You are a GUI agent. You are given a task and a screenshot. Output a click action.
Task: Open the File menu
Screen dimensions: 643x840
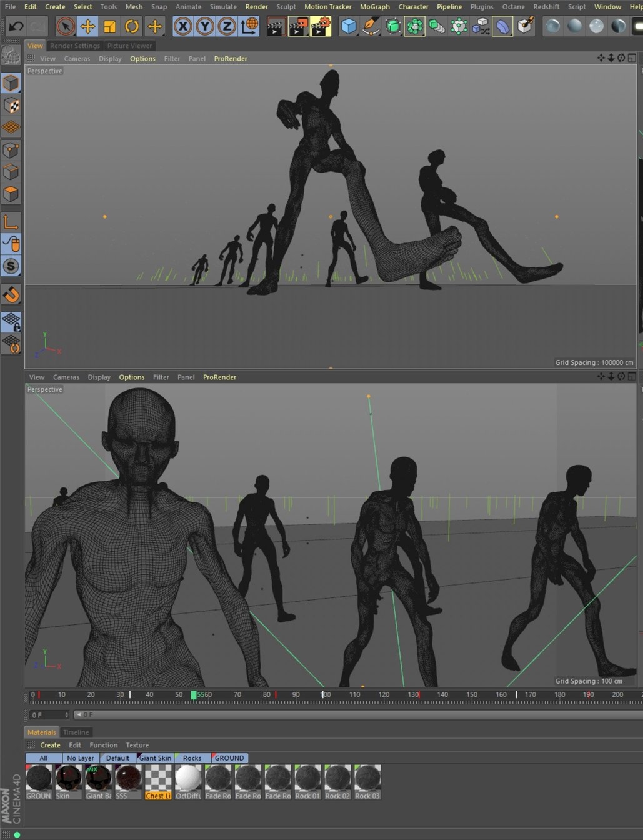coord(11,7)
